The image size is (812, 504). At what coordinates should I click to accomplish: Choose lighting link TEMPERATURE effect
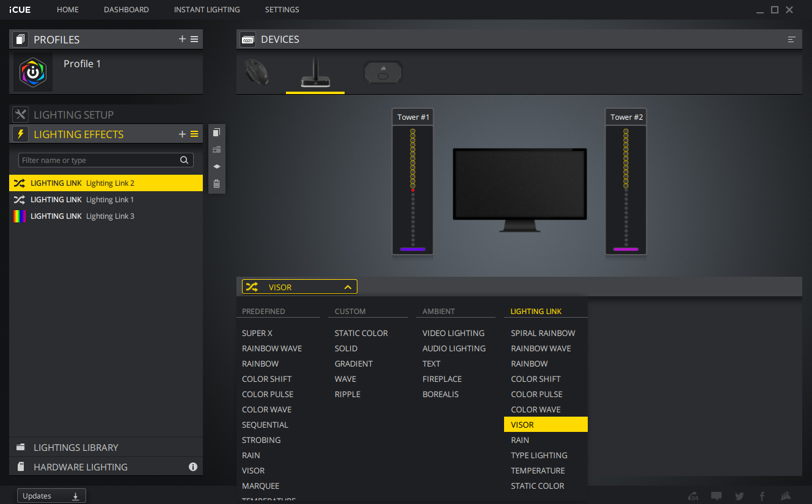point(538,470)
